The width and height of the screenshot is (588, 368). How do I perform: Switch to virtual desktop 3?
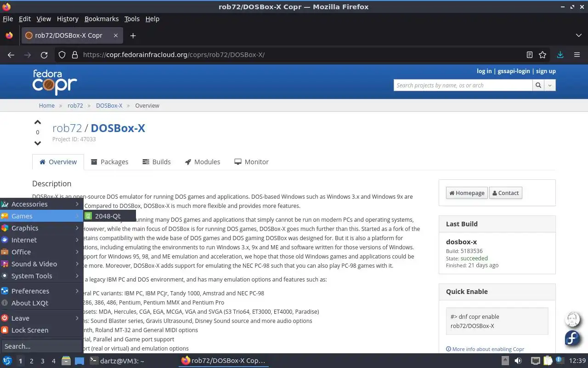pos(43,361)
